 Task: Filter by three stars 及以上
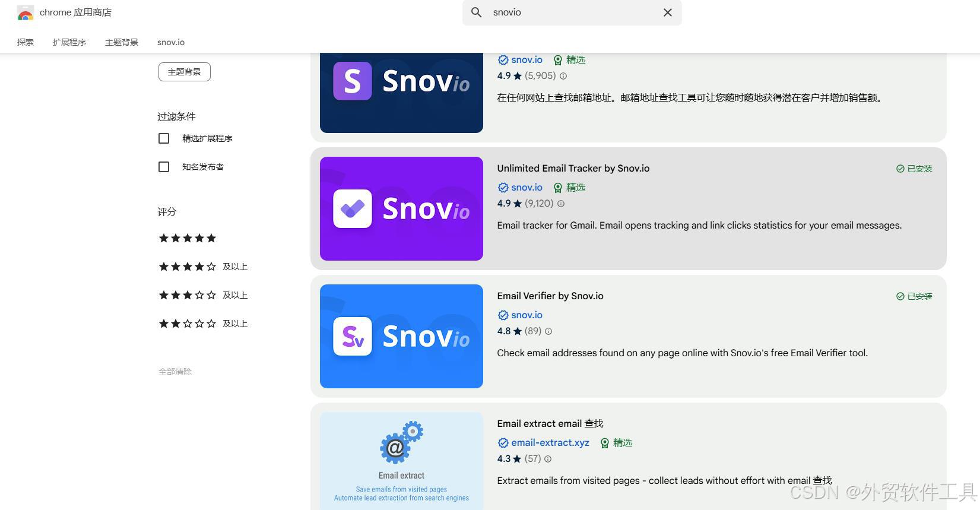(x=203, y=295)
